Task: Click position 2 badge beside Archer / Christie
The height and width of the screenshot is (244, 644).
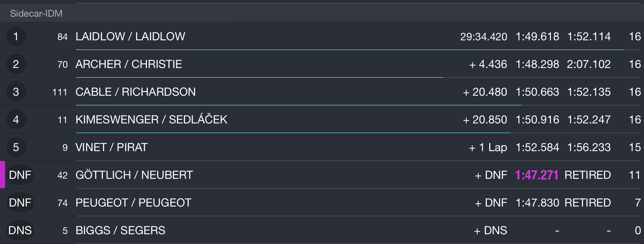Action: 16,64
